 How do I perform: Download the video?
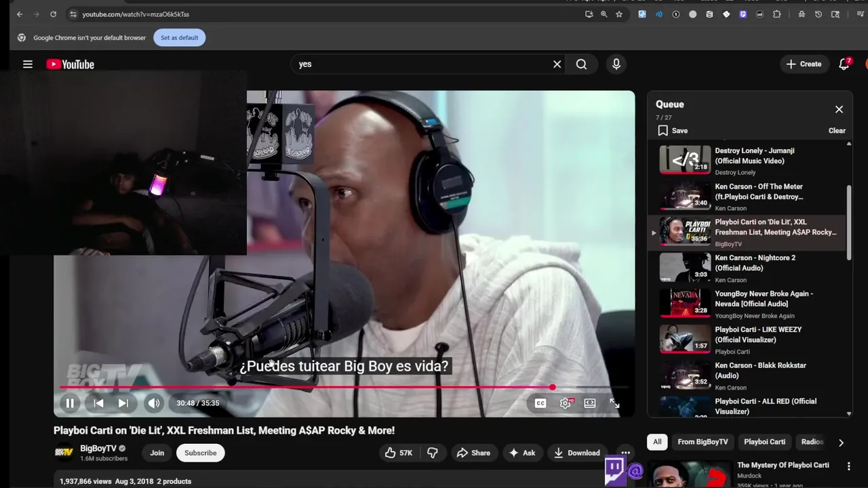coord(577,453)
